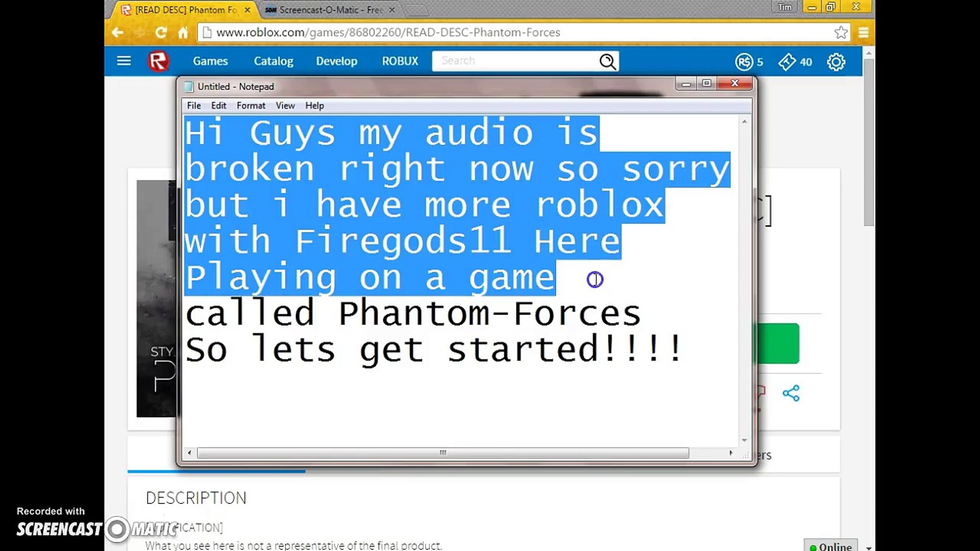Open Chrome's main menu button
Screen dimensions: 980x551
click(x=863, y=33)
